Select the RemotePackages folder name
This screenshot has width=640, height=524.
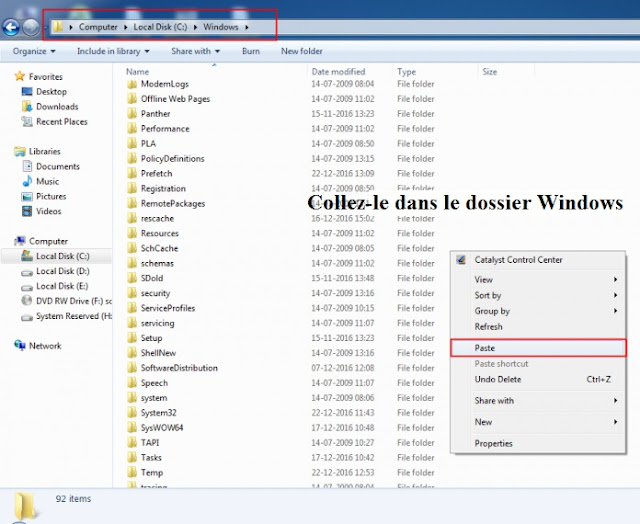pos(173,204)
